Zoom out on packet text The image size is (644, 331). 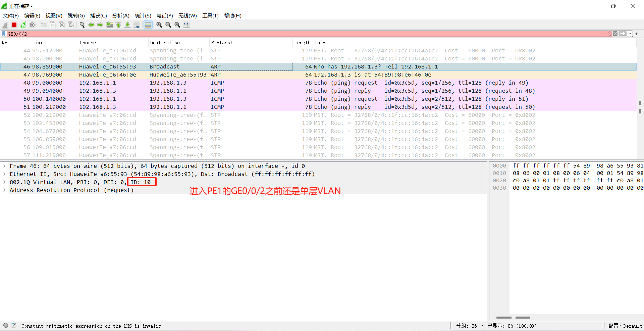click(168, 25)
